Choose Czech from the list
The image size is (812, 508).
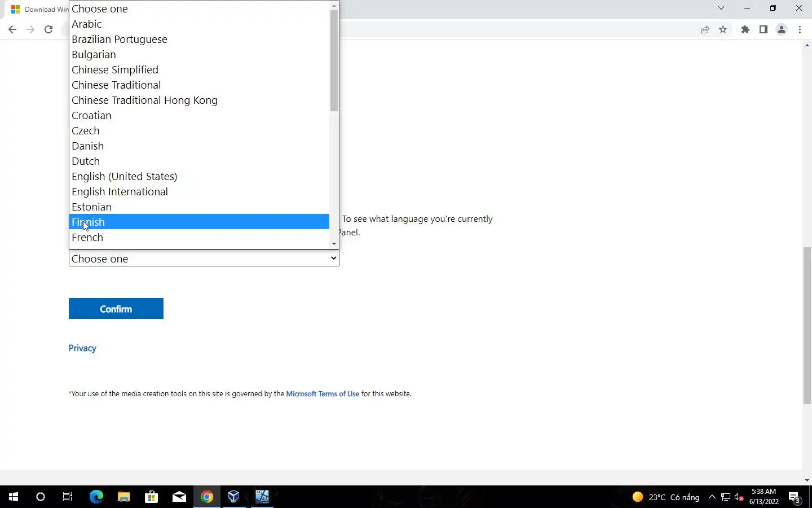click(x=199, y=130)
